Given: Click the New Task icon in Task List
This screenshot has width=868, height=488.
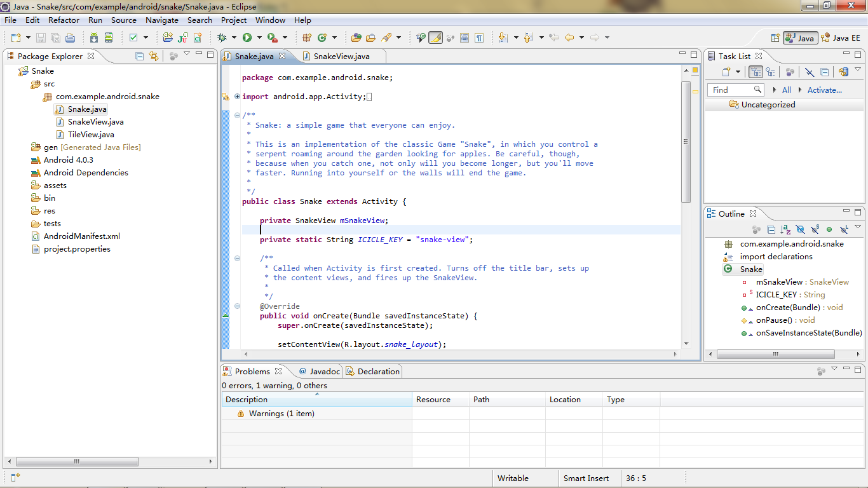Looking at the screenshot, I should tap(726, 72).
